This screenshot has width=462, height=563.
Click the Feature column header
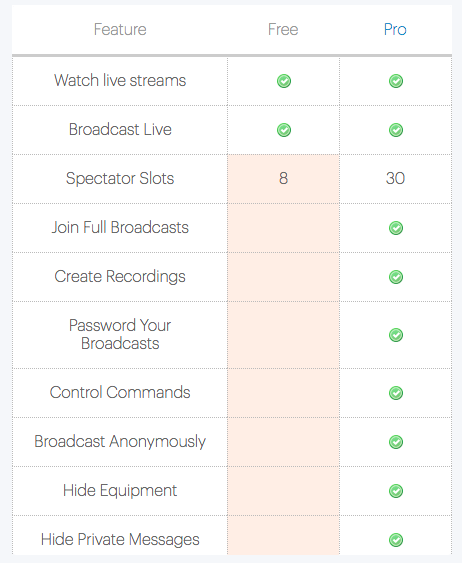click(x=120, y=29)
